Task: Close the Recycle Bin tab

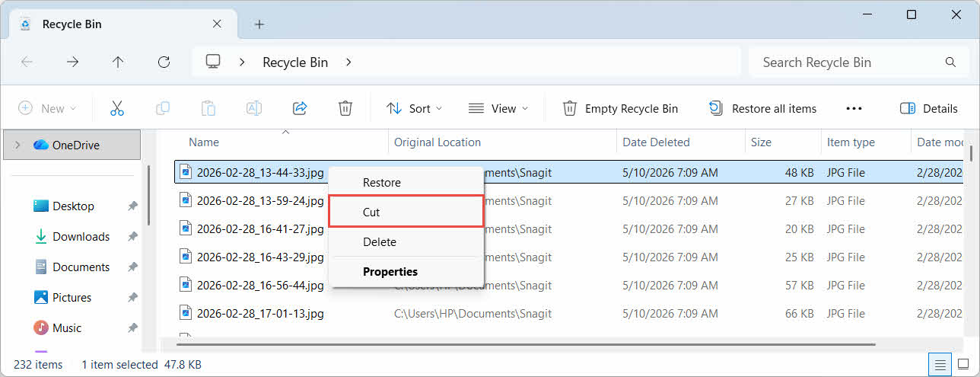Action: (218, 24)
